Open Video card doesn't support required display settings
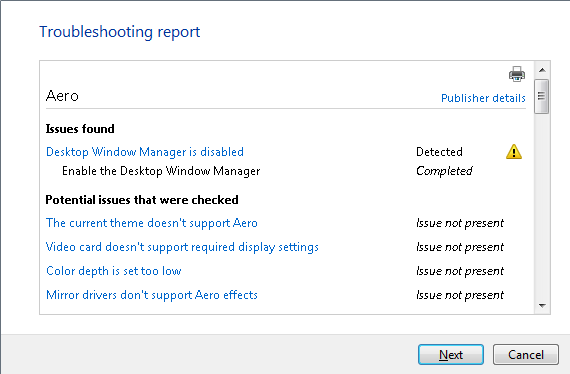 point(182,247)
